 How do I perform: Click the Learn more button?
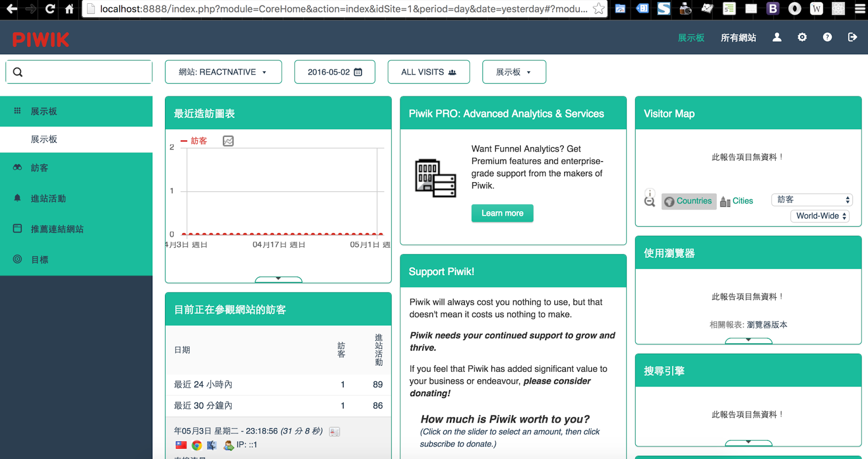[502, 213]
